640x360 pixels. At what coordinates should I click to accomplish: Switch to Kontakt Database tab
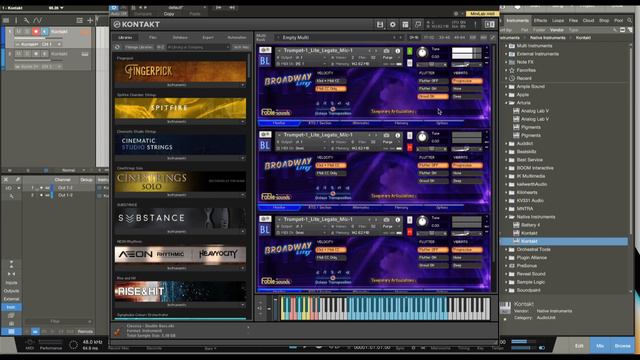tap(180, 37)
